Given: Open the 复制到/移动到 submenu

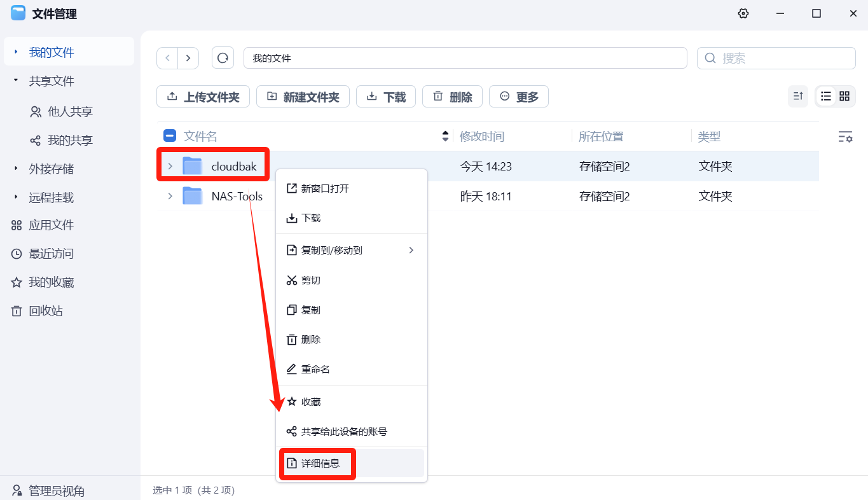Looking at the screenshot, I should click(351, 250).
